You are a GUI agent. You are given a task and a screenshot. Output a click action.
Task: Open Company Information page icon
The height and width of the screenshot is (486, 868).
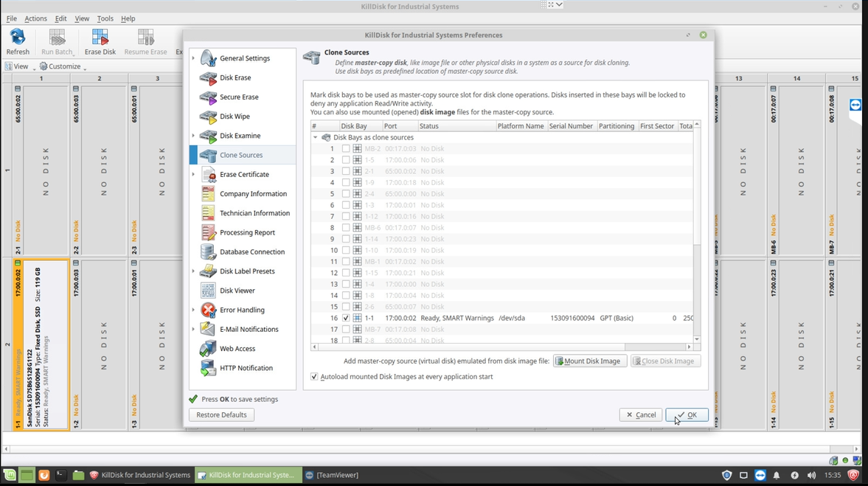coord(208,194)
